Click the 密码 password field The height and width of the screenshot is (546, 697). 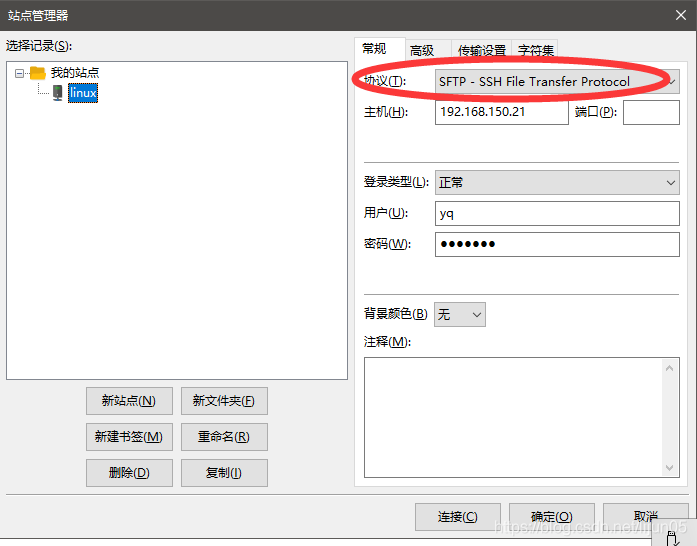(557, 244)
